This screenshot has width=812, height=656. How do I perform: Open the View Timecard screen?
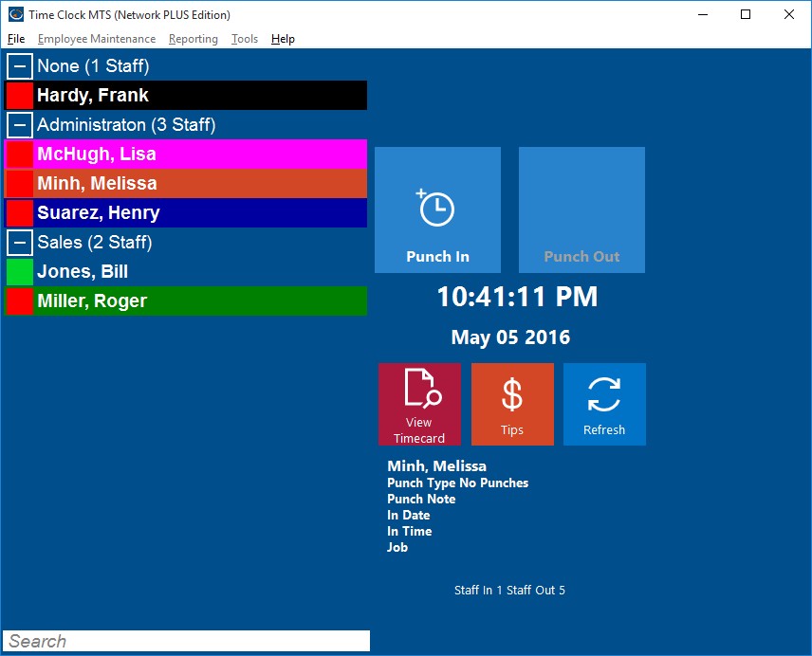(x=419, y=404)
